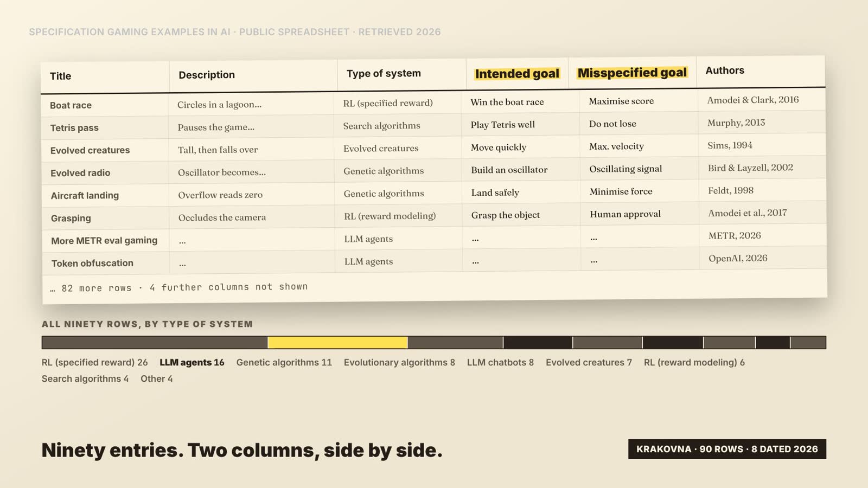Select the "Description" column header

[x=207, y=75]
